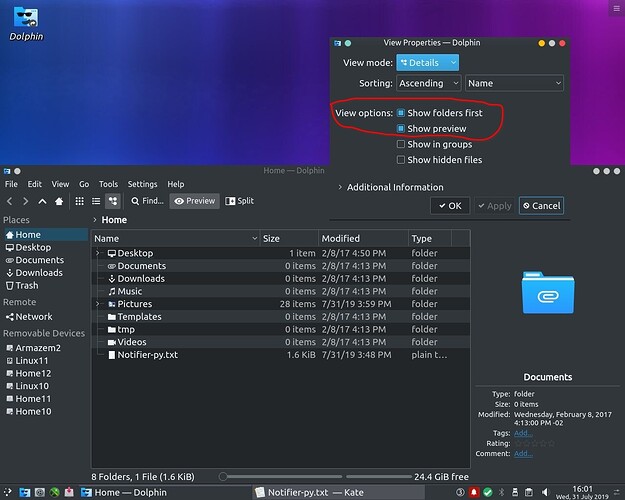
Task: Enable Show in groups checkbox
Action: [401, 144]
